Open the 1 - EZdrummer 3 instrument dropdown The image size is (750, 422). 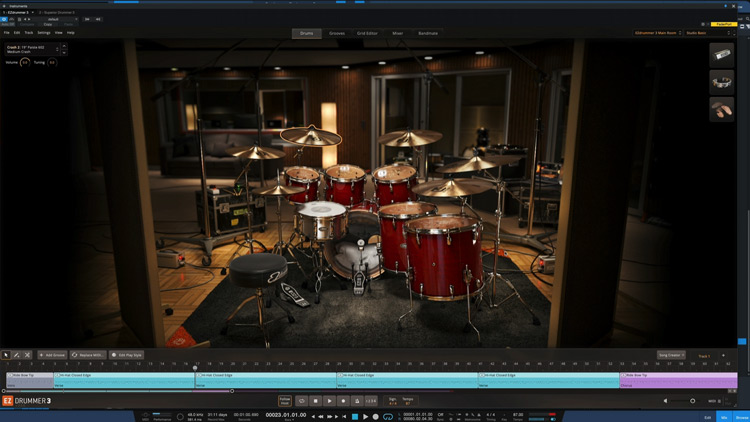click(18, 12)
